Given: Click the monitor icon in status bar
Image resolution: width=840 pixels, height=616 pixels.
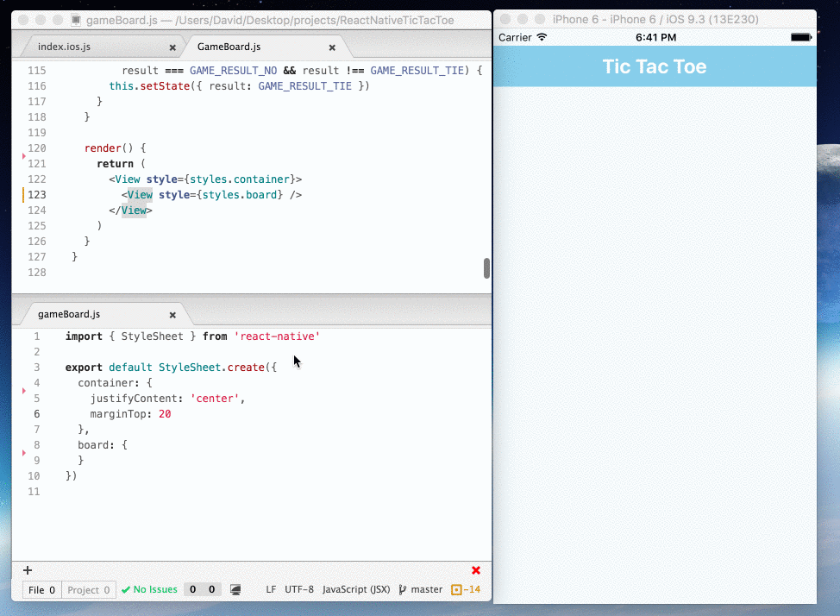Looking at the screenshot, I should (x=235, y=590).
